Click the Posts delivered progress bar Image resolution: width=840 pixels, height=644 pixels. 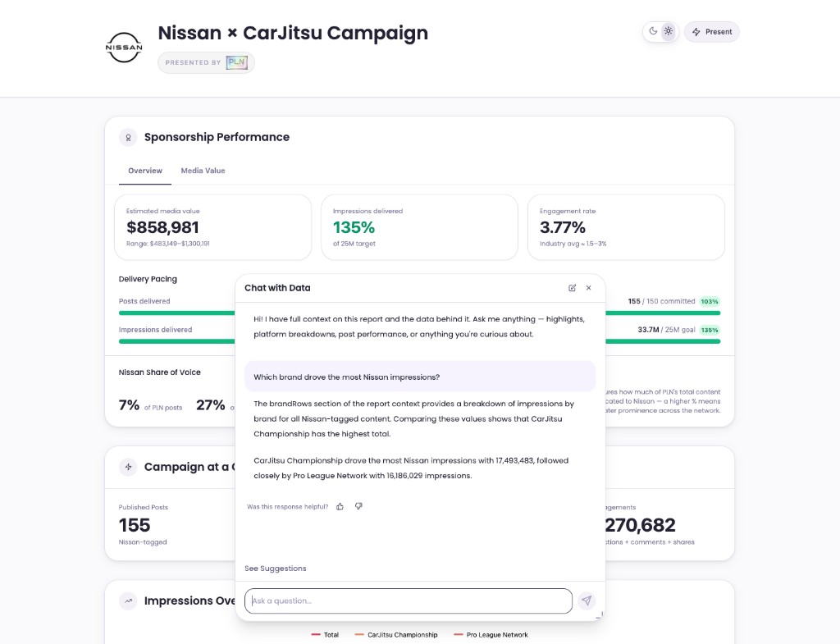click(x=177, y=313)
